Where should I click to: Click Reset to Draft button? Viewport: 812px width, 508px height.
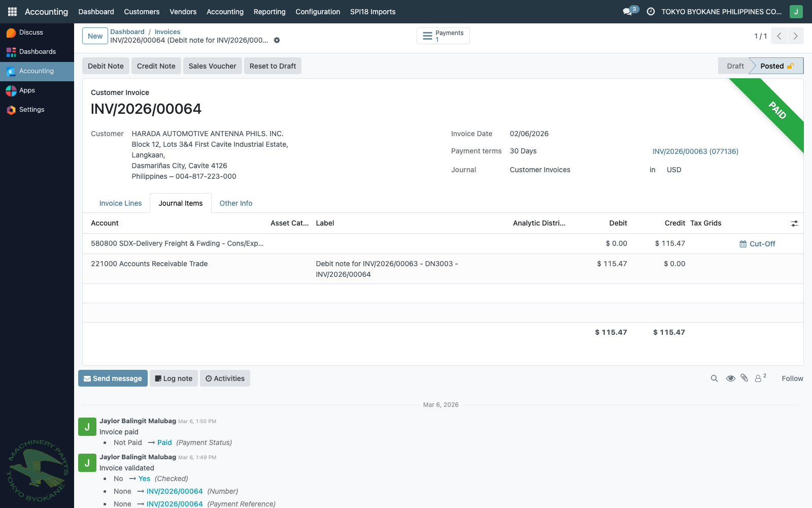tap(273, 66)
